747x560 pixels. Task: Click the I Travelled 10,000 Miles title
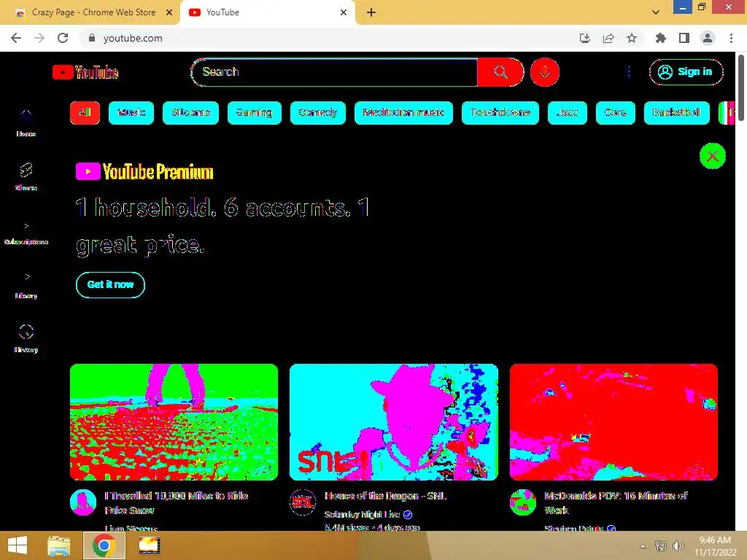177,503
